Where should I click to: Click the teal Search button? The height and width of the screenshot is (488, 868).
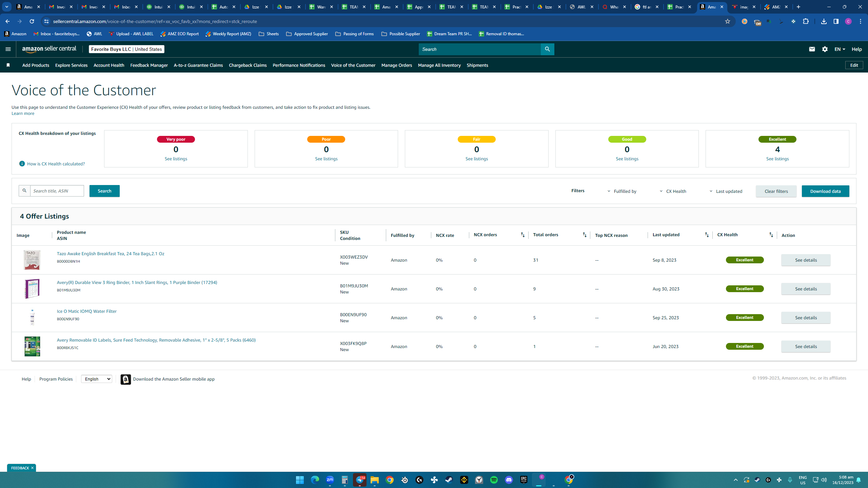pos(104,191)
